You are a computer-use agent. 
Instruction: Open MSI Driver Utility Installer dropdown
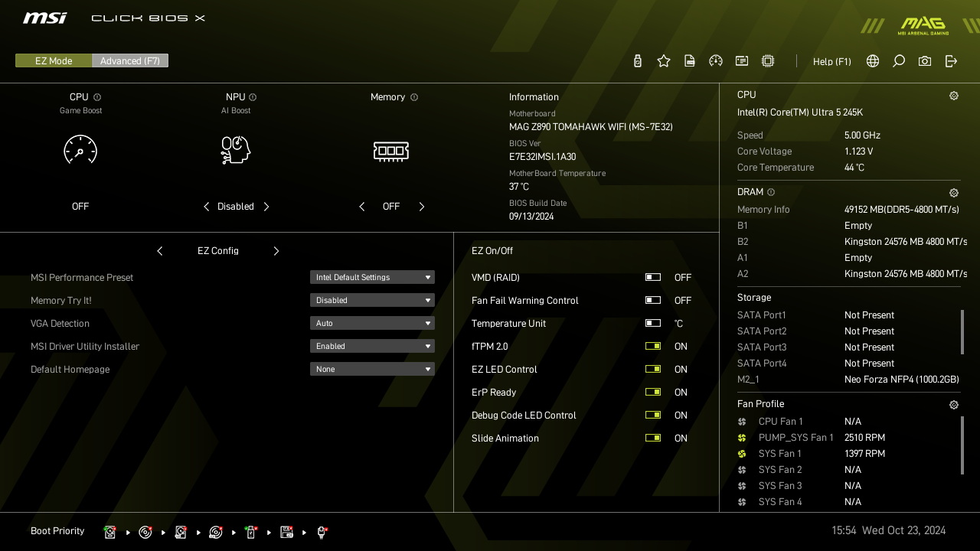pyautogui.click(x=372, y=346)
